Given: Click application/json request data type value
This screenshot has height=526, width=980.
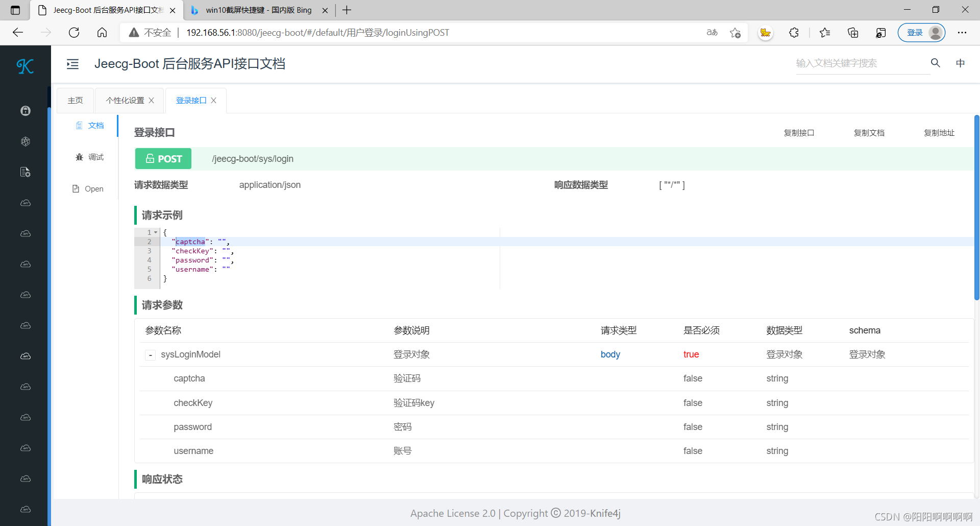Looking at the screenshot, I should click(270, 185).
